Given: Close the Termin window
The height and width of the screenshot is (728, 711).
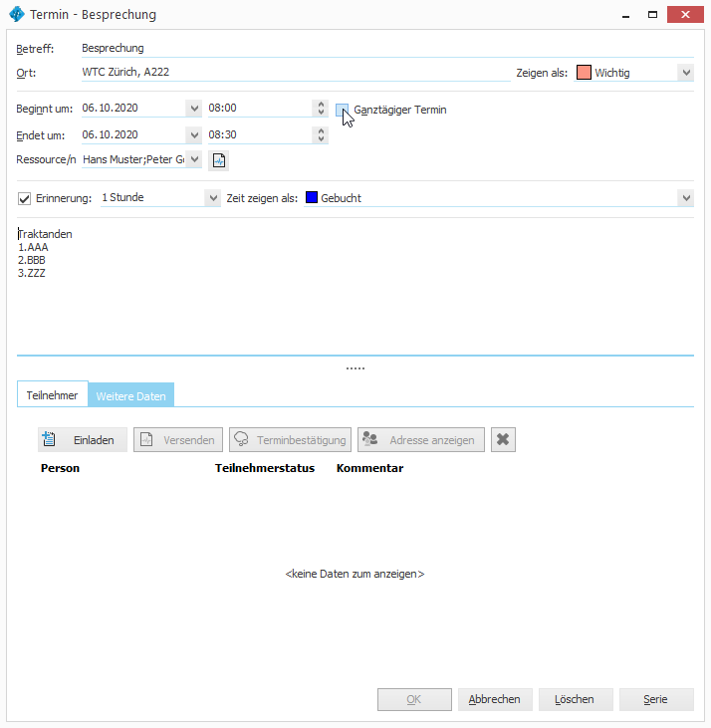Looking at the screenshot, I should click(x=685, y=15).
